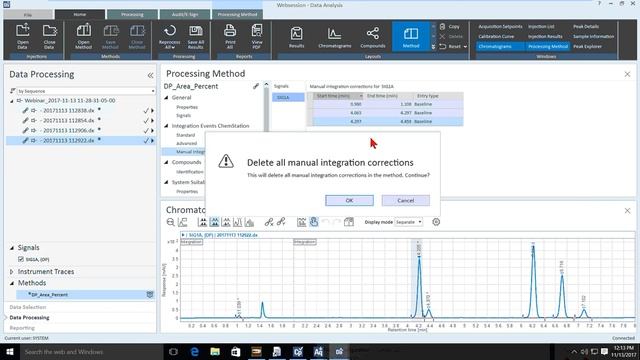The image size is (640, 360).
Task: Click the zoom out magnifier in Chromatograms toolbar
Action: click(x=171, y=222)
